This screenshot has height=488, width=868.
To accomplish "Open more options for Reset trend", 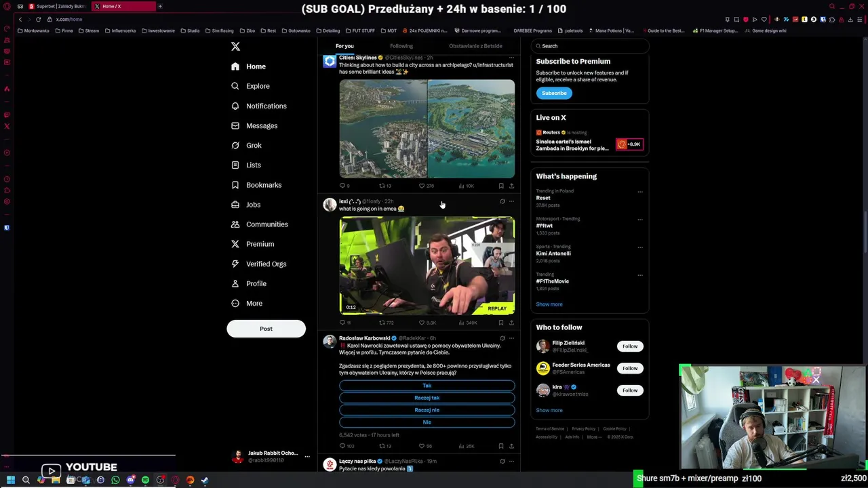I will point(640,192).
